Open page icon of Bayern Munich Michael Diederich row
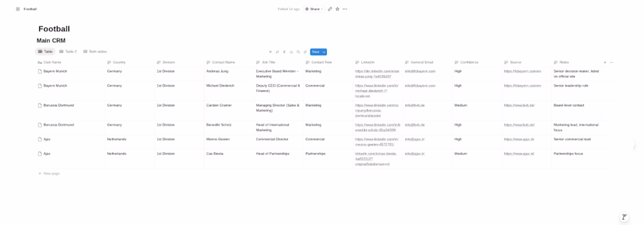The height and width of the screenshot is (225, 644). 40,86
